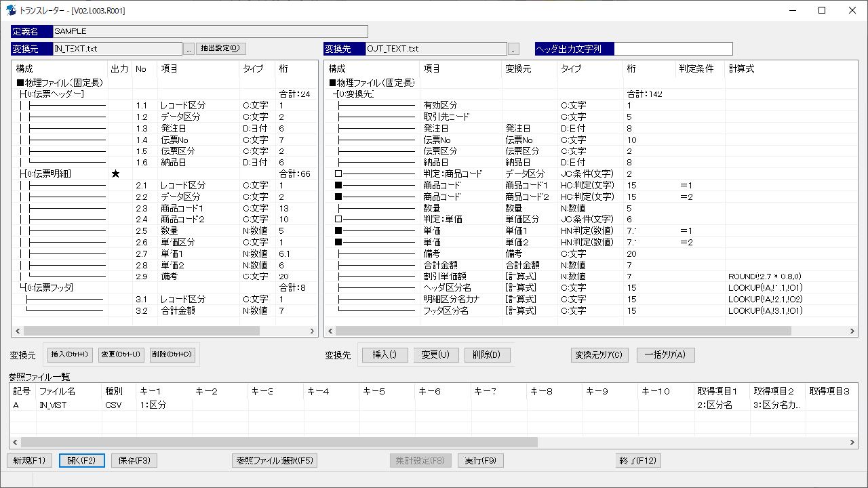Select the filled square icon for 商品コード2 row

click(338, 197)
